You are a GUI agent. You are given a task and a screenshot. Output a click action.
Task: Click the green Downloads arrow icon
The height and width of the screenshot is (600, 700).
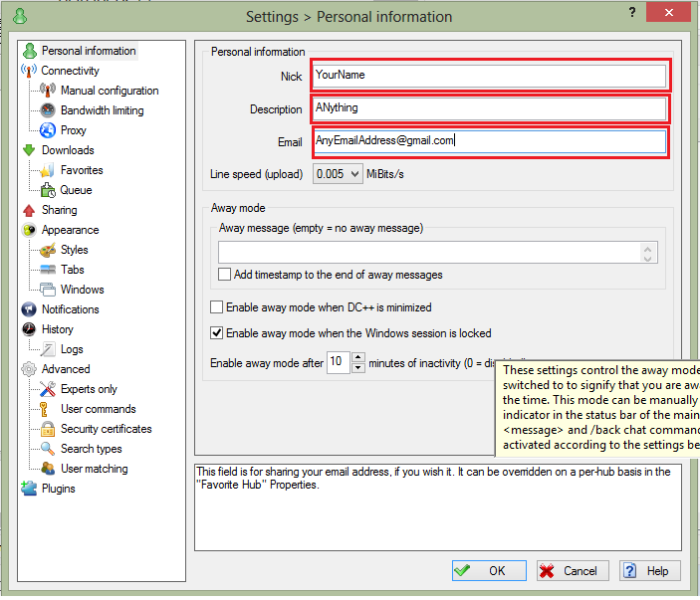tap(29, 150)
